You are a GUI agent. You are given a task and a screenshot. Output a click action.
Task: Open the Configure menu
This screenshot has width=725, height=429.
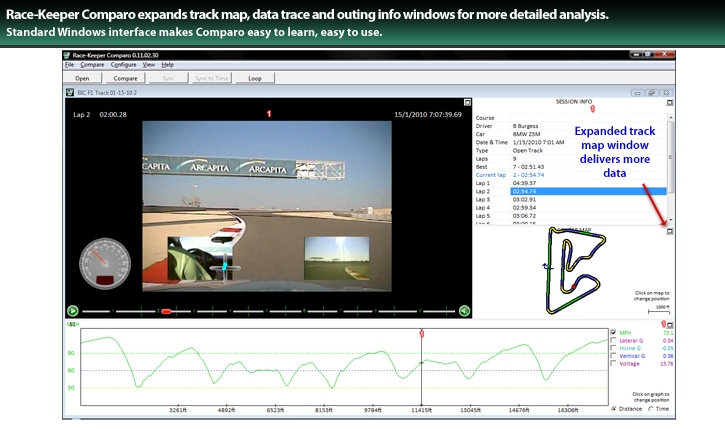(123, 64)
